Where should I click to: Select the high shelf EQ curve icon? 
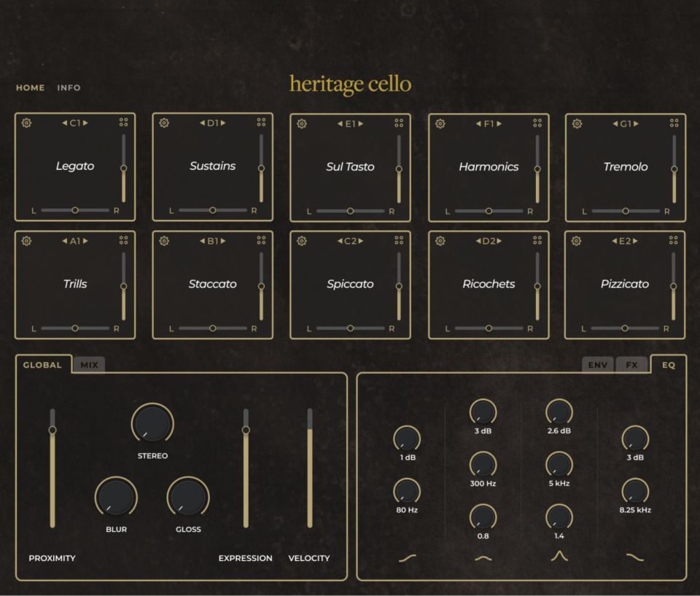click(635, 557)
